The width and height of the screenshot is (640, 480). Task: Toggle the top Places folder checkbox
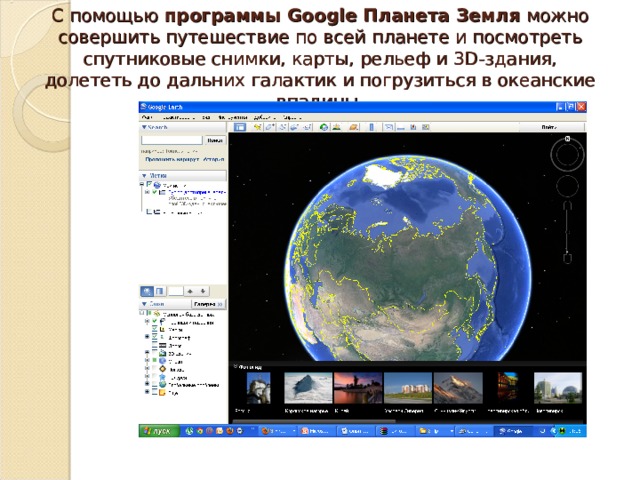[x=149, y=184]
